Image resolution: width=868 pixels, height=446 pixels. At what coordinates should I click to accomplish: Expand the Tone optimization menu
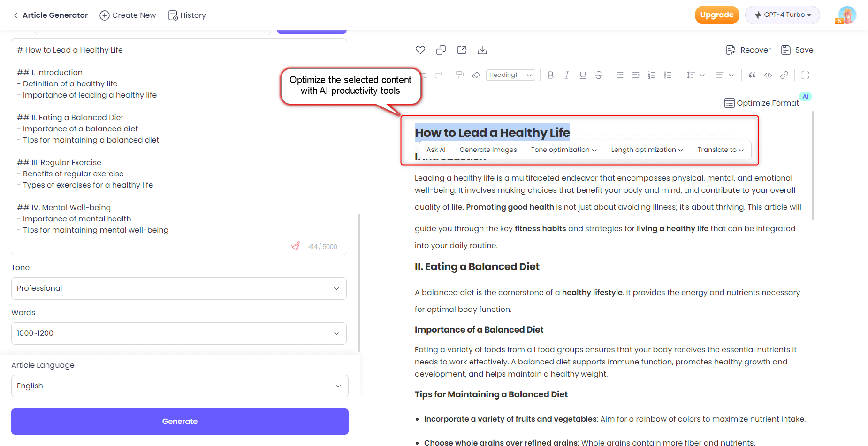click(x=563, y=150)
